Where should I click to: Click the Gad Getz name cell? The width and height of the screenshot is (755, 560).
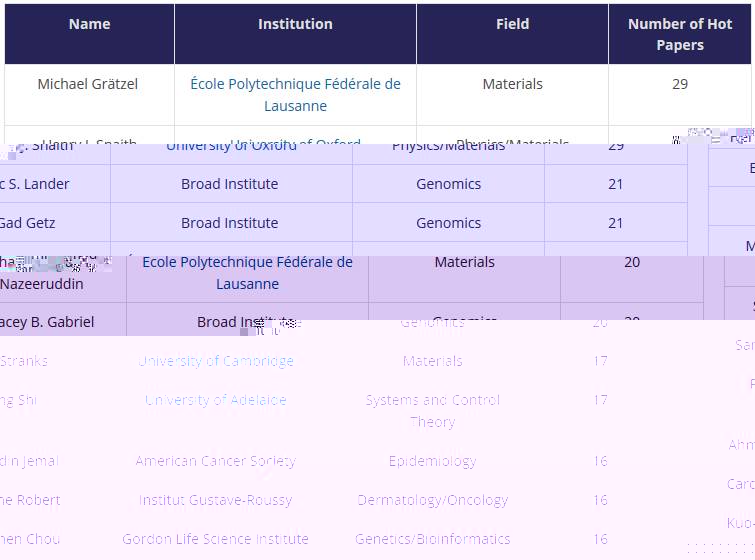tap(28, 223)
